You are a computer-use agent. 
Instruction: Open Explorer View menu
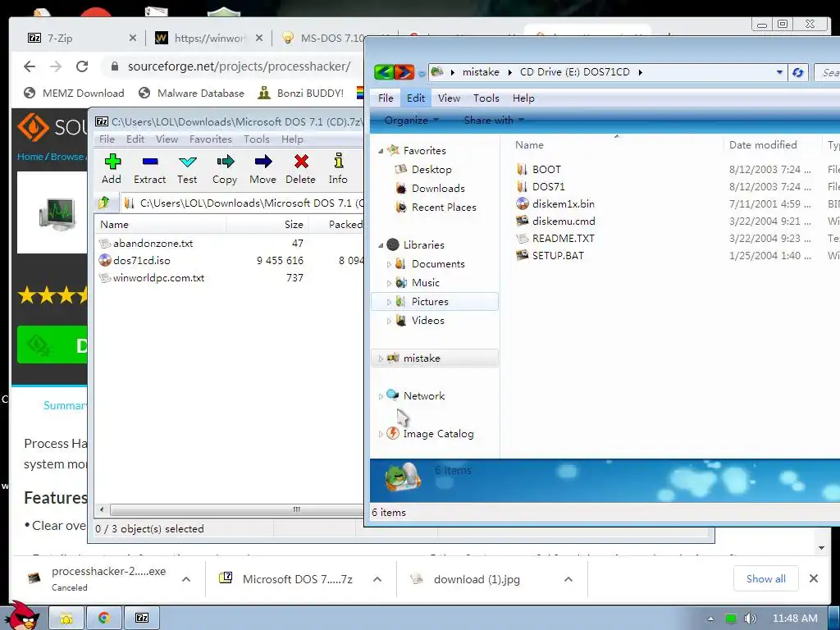tap(449, 98)
